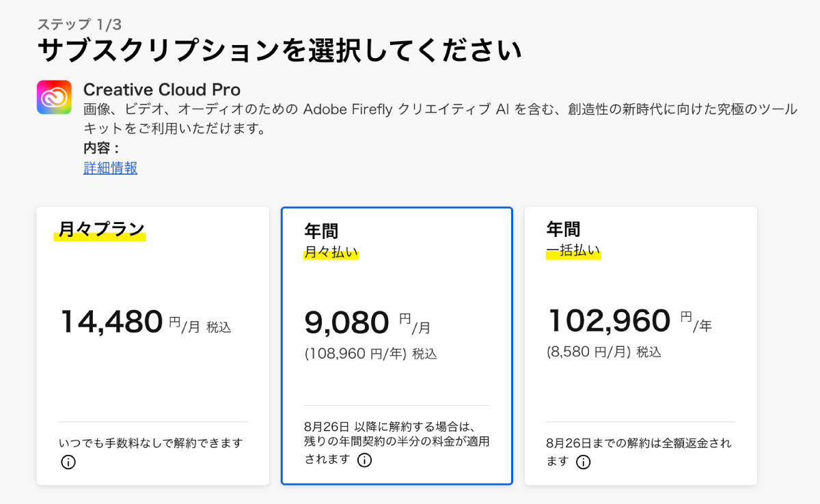Click the Adobe Firefly description text
820x504 pixels.
(x=441, y=119)
